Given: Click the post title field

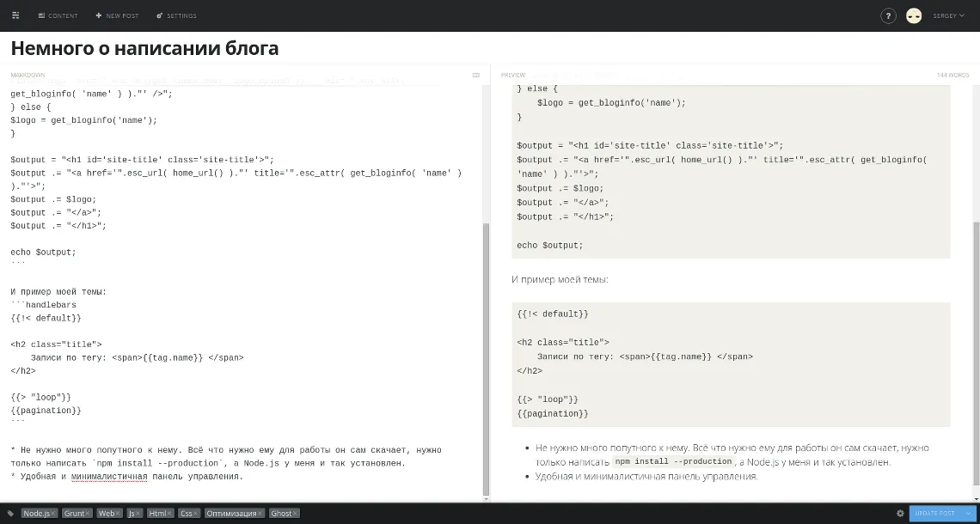Looking at the screenshot, I should [344, 48].
